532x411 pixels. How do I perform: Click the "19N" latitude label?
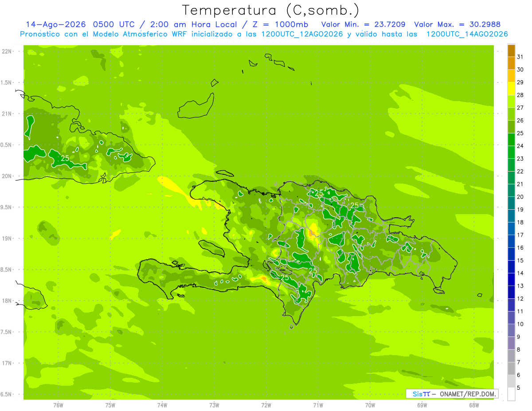click(x=7, y=239)
